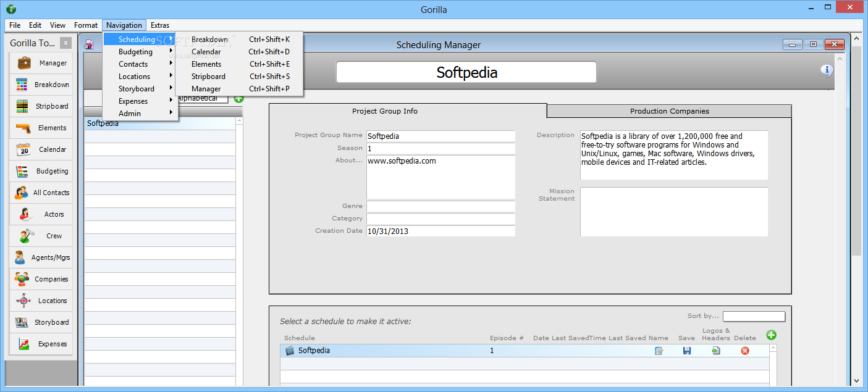Open Budgeting from the sidebar

[41, 171]
